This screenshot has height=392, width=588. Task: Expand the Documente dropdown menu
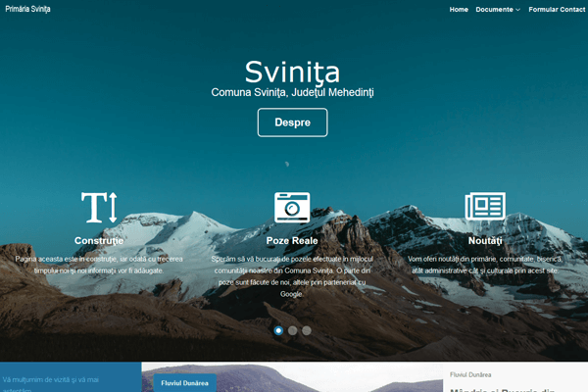[494, 10]
